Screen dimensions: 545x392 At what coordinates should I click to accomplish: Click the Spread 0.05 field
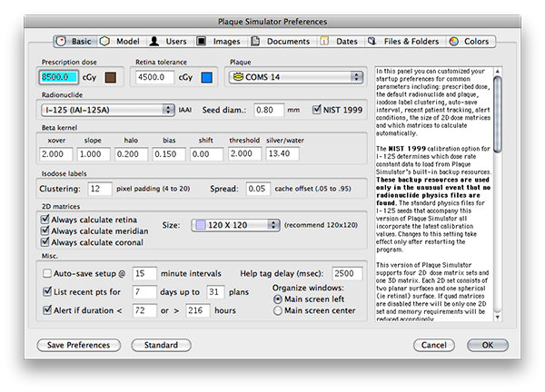pyautogui.click(x=258, y=189)
